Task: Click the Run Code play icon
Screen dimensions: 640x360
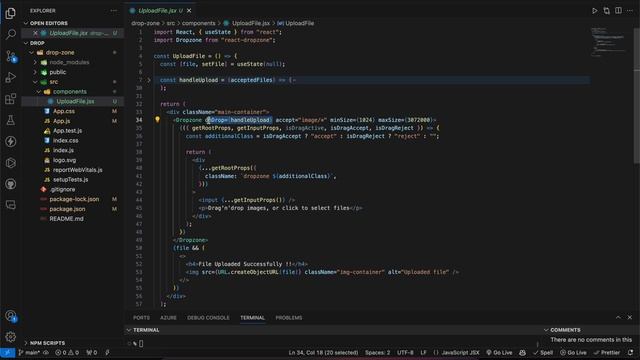Action: pos(594,11)
